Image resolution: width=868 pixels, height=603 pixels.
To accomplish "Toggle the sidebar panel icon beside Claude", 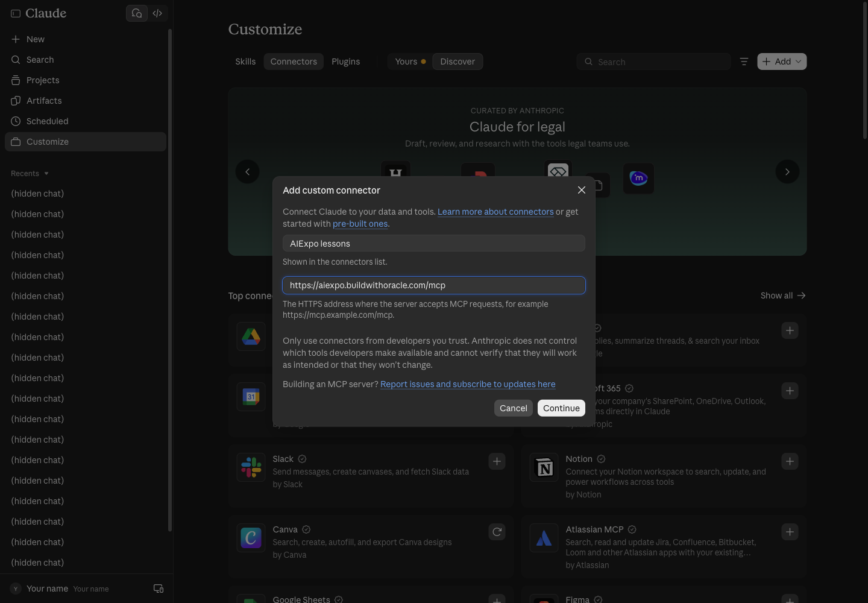I will point(16,13).
